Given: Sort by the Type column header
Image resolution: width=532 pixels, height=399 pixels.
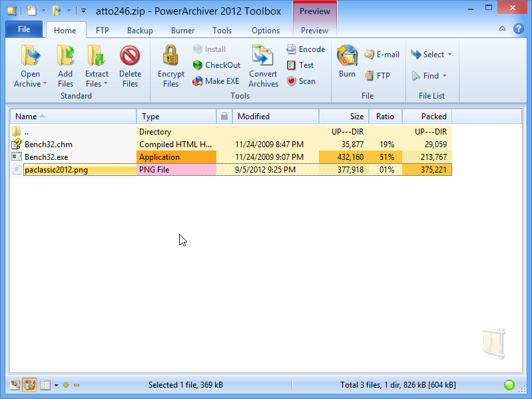Looking at the screenshot, I should coord(176,117).
